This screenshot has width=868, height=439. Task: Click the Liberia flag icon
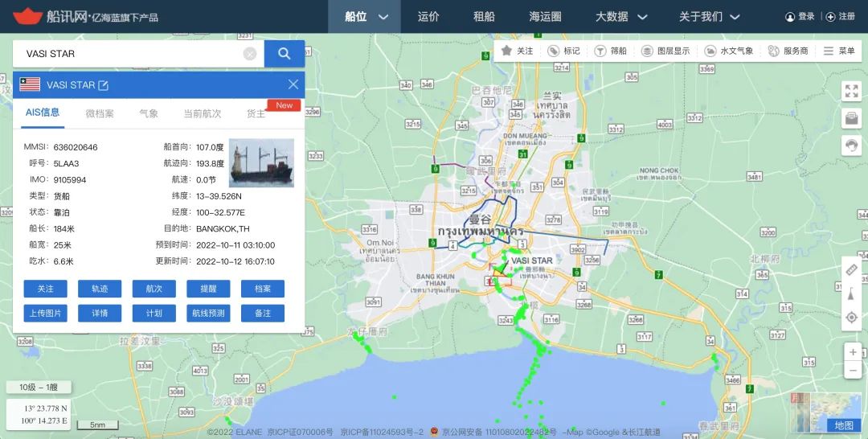30,84
